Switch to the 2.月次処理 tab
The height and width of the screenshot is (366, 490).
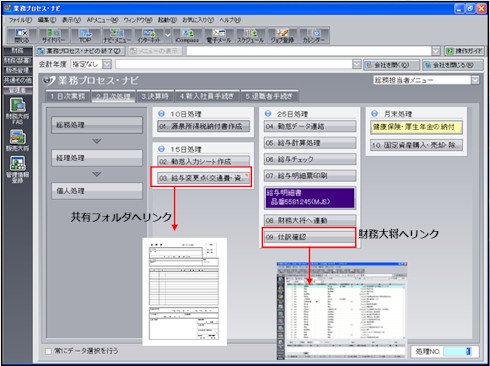113,96
